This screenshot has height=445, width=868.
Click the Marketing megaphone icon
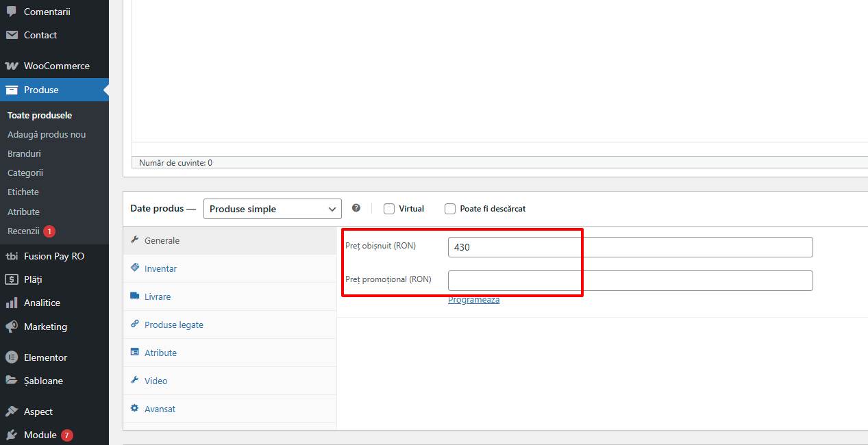[12, 327]
